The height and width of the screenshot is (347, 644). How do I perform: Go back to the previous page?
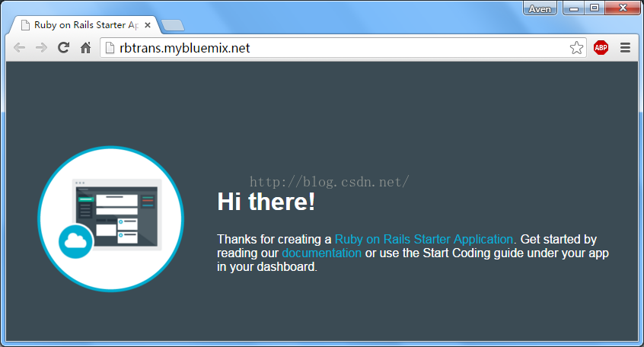tap(19, 48)
